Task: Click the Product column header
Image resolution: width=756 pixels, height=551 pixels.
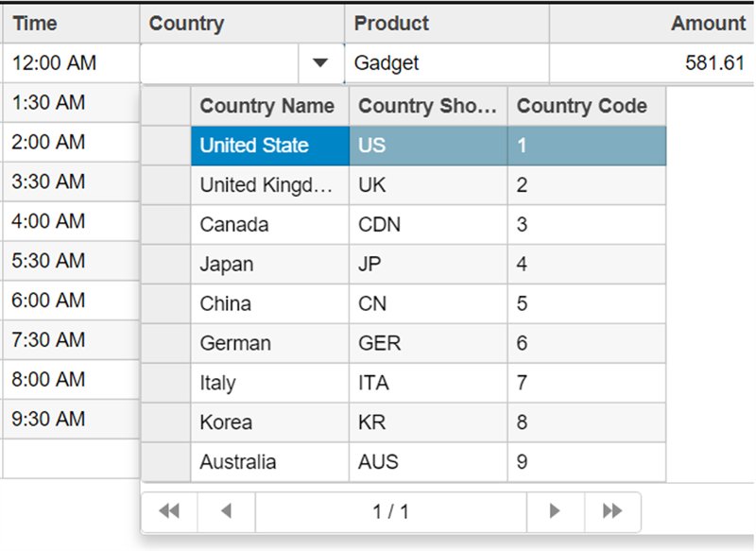Action: [446, 24]
